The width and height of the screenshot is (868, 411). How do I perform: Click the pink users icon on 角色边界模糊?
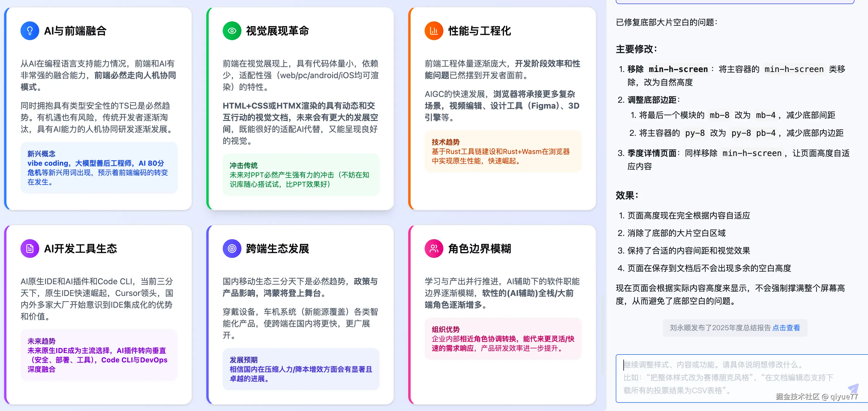click(434, 249)
